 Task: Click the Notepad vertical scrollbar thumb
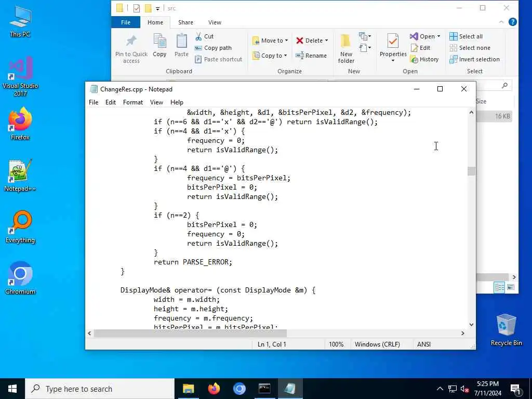[x=471, y=171]
